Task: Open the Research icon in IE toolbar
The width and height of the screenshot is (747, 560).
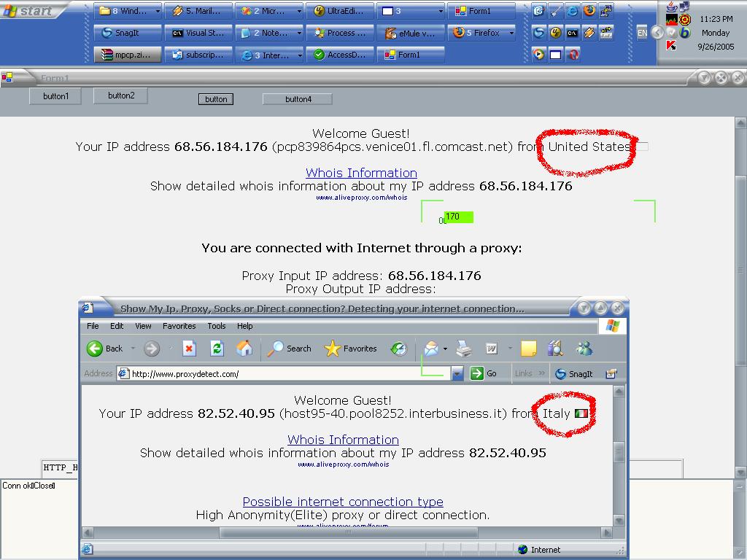Action: tap(555, 349)
